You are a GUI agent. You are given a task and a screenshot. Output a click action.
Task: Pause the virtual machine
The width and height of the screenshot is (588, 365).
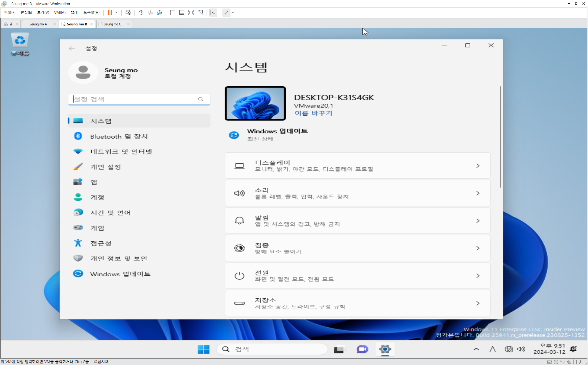click(110, 13)
